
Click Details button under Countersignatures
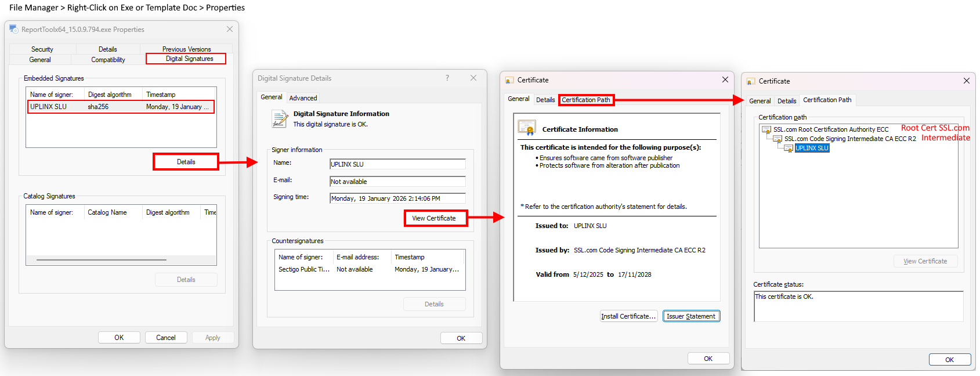pyautogui.click(x=434, y=304)
